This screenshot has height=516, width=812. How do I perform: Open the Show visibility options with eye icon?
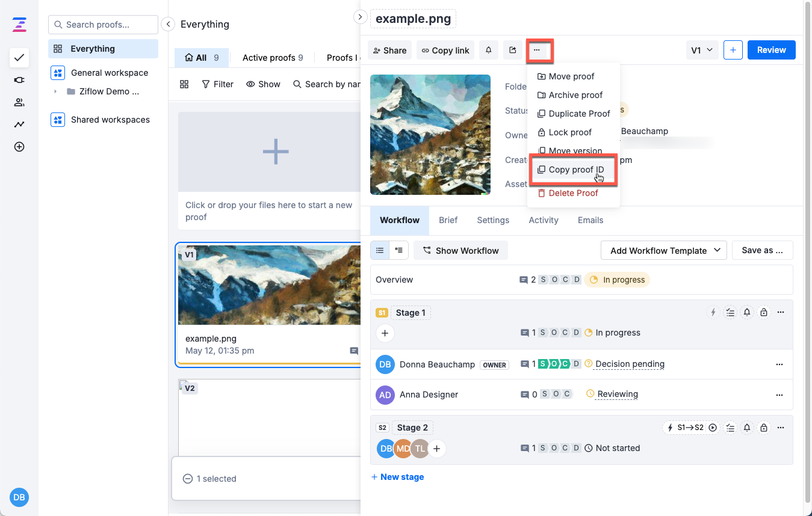click(263, 84)
